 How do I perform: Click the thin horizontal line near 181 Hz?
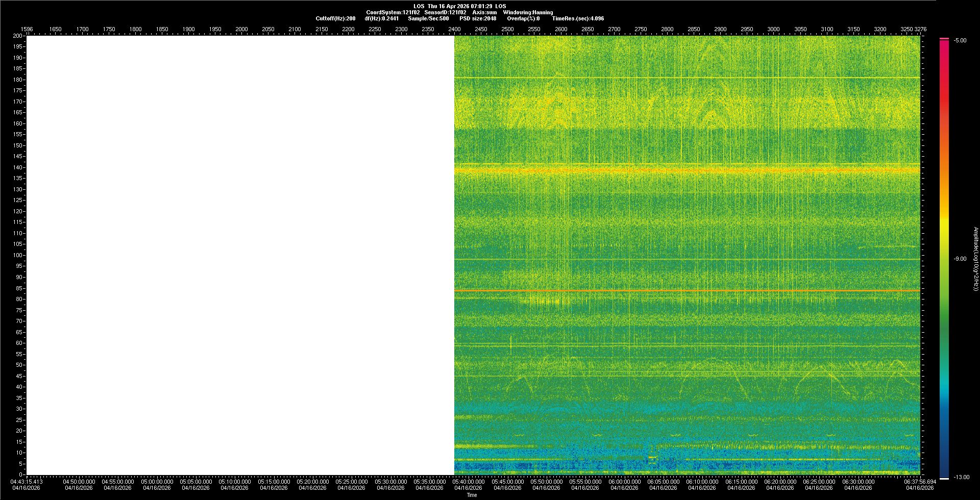tap(687, 78)
